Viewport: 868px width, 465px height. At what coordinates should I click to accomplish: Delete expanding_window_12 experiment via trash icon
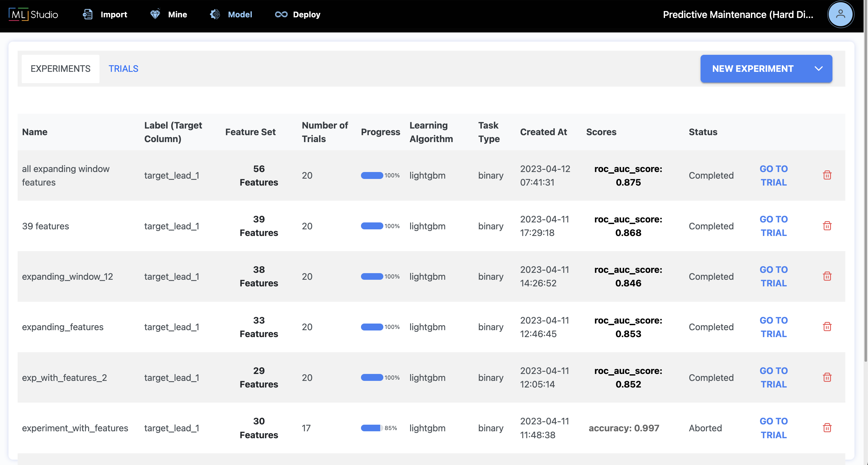827,276
